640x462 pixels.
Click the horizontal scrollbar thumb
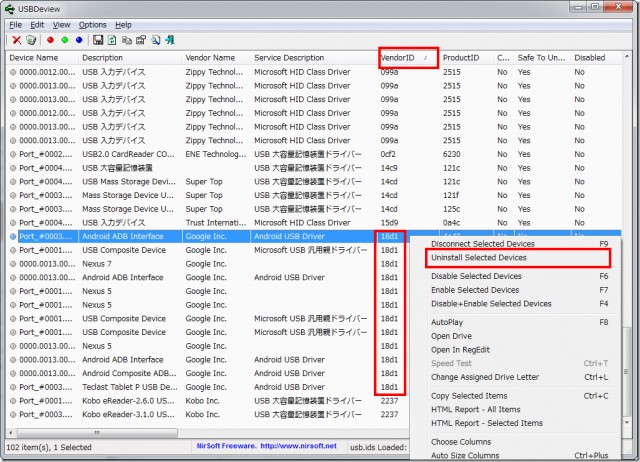tap(97, 433)
